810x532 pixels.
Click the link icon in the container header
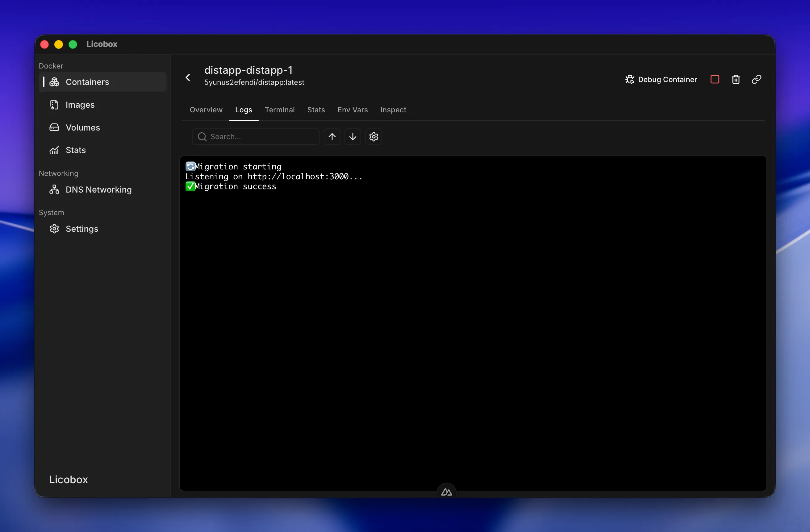756,79
